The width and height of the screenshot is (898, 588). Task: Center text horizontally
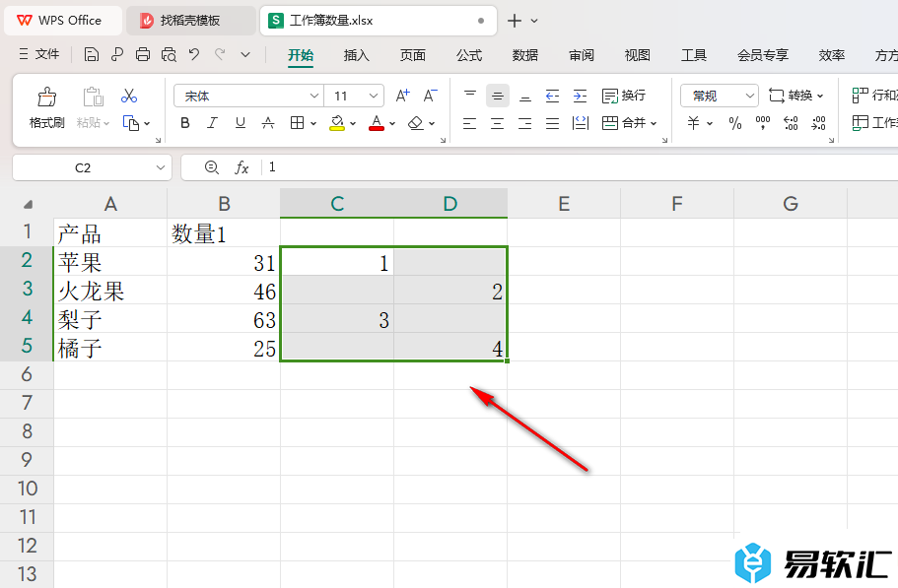pos(498,123)
